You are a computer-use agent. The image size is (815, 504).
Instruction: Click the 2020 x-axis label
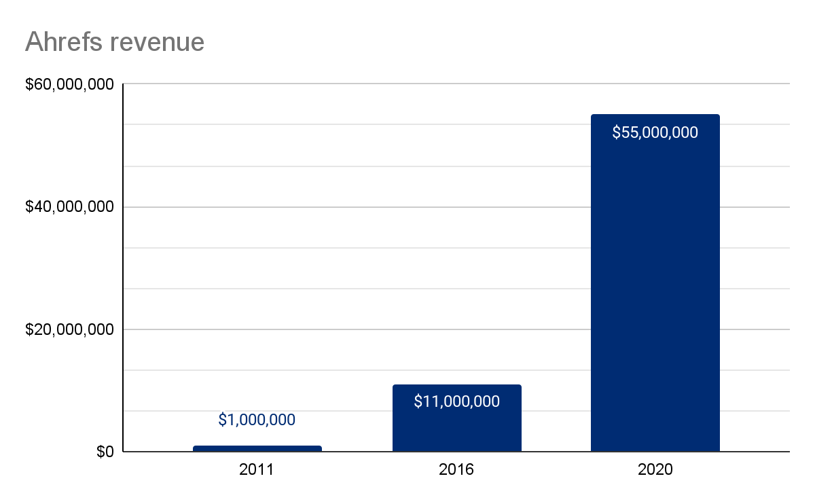click(x=655, y=469)
